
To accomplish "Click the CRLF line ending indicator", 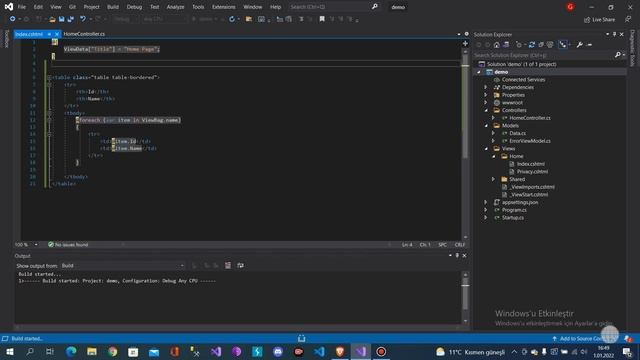I will [x=460, y=245].
